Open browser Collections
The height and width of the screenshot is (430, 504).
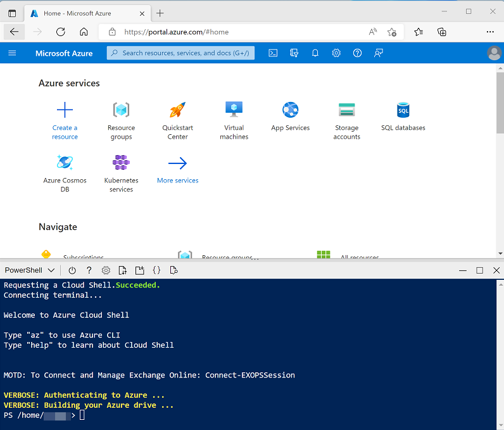click(442, 32)
